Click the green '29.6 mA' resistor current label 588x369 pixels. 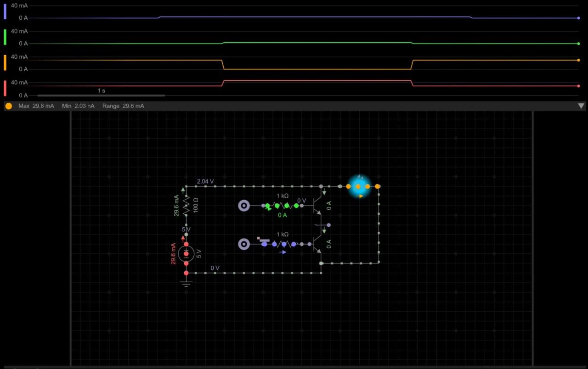(x=176, y=206)
